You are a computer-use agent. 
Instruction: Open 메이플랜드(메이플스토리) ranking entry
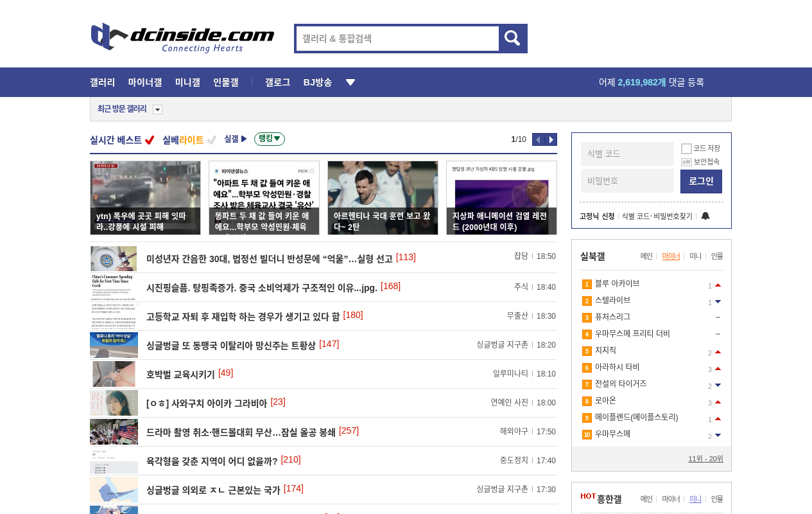click(x=636, y=417)
